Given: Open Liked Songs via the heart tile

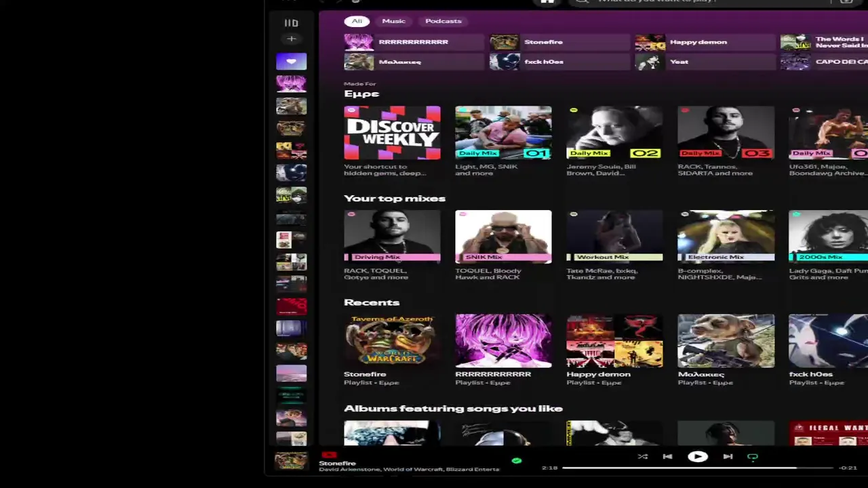Looking at the screenshot, I should pyautogui.click(x=291, y=62).
